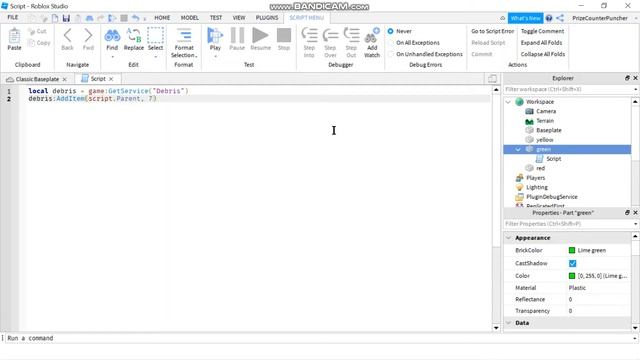Click the cloud collaboration icon beside What's New

coord(502,18)
